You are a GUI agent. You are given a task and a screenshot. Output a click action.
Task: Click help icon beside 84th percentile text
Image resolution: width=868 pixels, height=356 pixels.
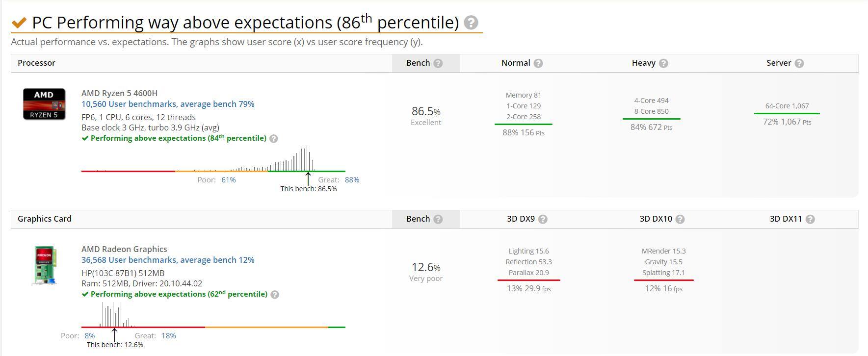click(x=274, y=139)
